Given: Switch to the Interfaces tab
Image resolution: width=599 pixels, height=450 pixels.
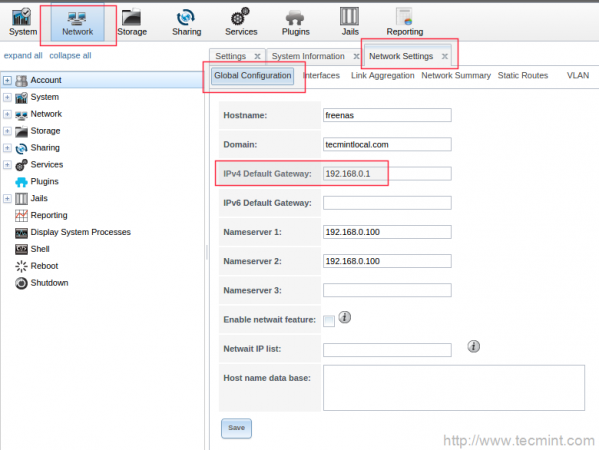Looking at the screenshot, I should (321, 76).
